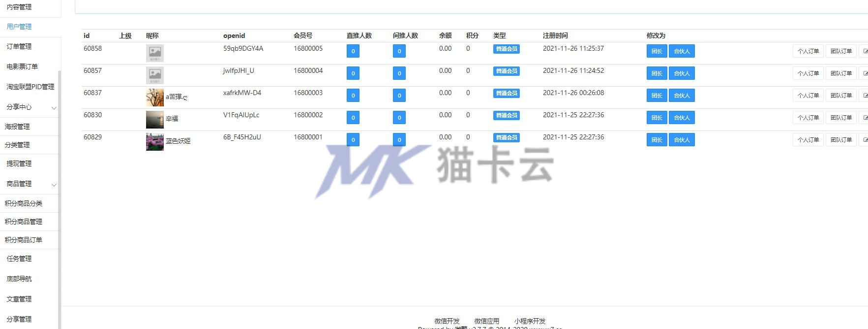This screenshot has width=868, height=329.
Task: Open avatar of user 蓝色妖姬
Action: 155,142
